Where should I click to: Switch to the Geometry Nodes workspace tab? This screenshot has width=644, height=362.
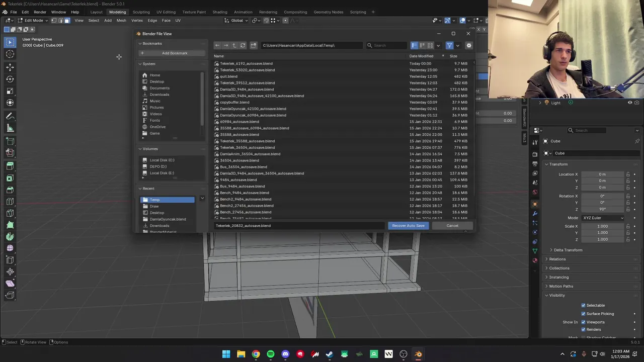329,12
